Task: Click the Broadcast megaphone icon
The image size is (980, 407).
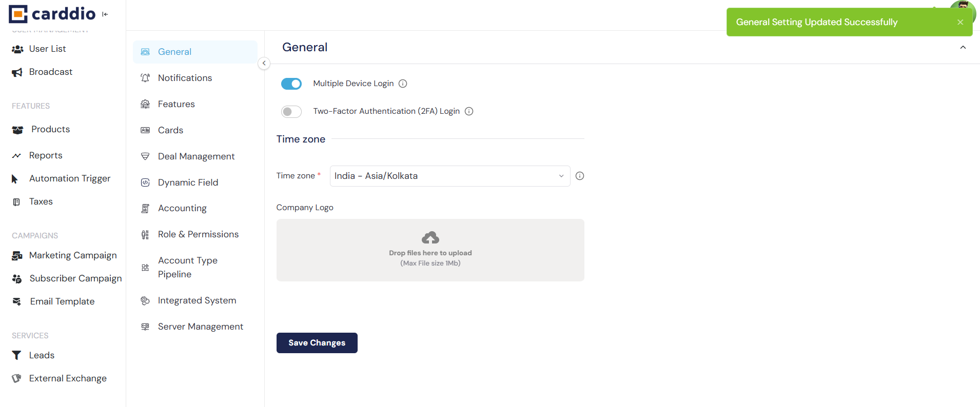Action: click(17, 72)
